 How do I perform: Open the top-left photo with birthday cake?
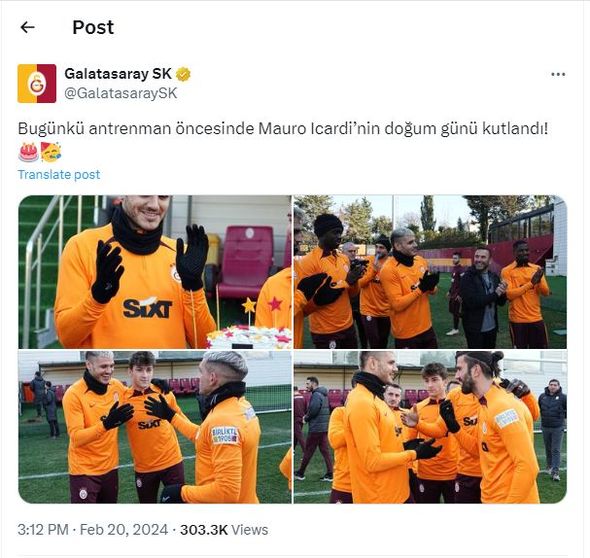click(155, 272)
